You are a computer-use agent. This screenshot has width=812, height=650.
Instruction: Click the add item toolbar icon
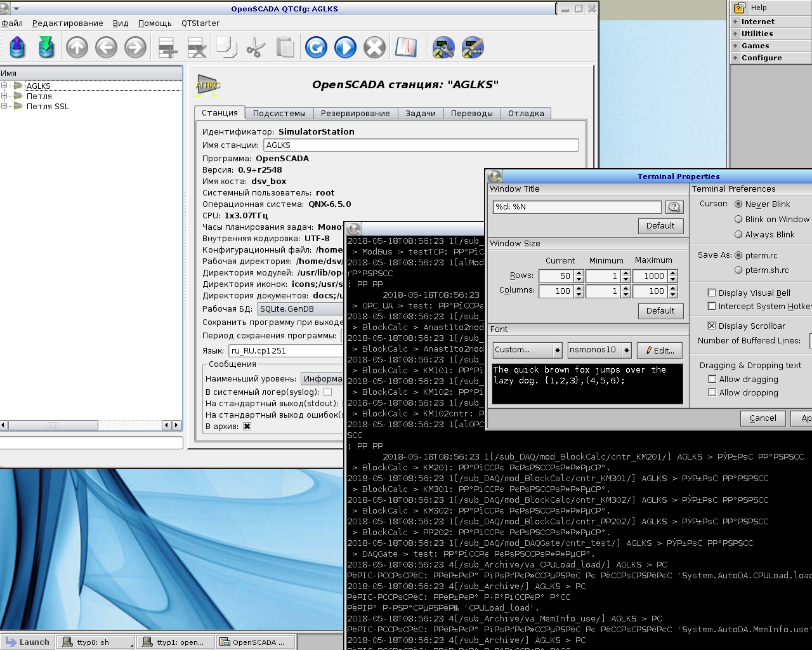click(167, 48)
